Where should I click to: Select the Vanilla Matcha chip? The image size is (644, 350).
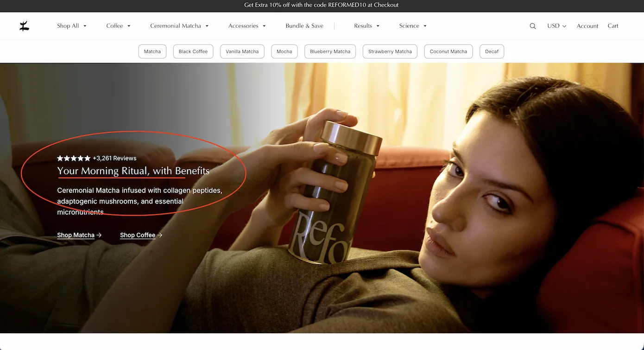pyautogui.click(x=242, y=51)
